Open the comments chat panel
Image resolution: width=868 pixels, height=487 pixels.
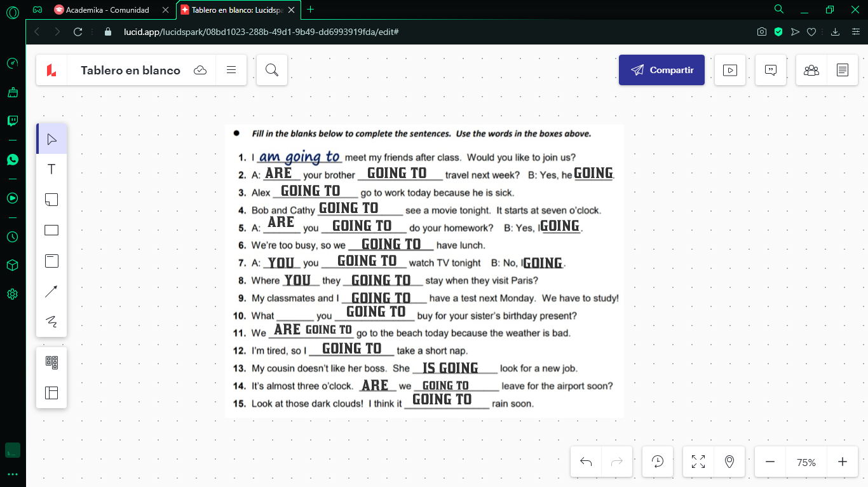click(771, 70)
